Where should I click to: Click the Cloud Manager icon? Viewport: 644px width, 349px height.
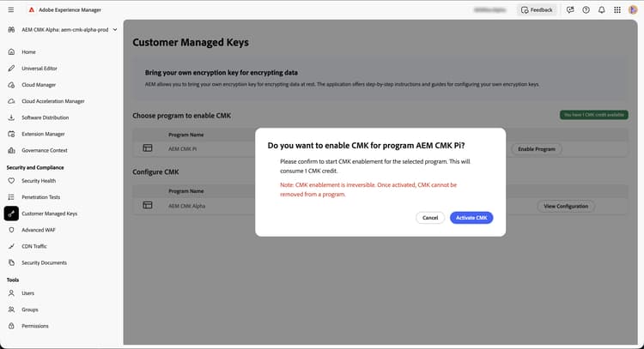11,85
